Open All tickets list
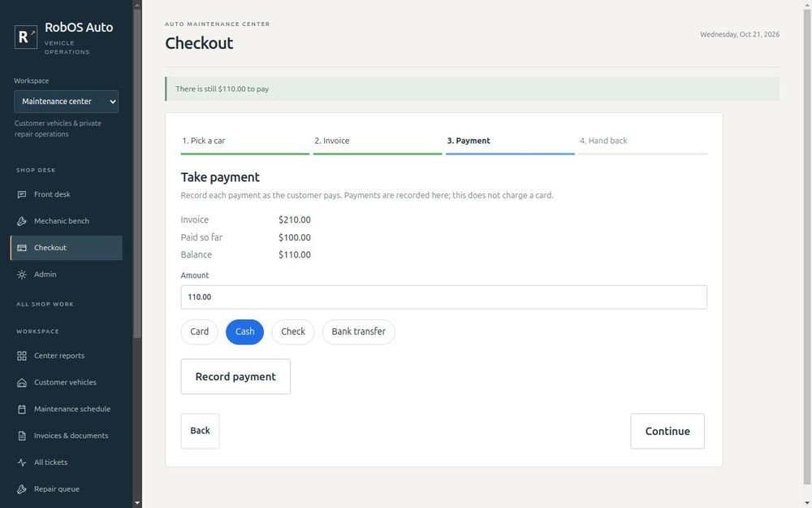 (x=67, y=462)
